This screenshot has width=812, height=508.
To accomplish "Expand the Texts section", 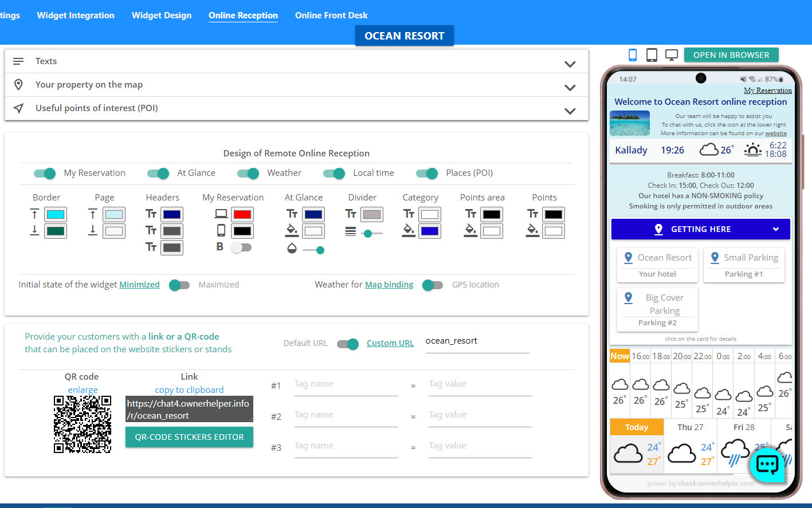I will [570, 64].
